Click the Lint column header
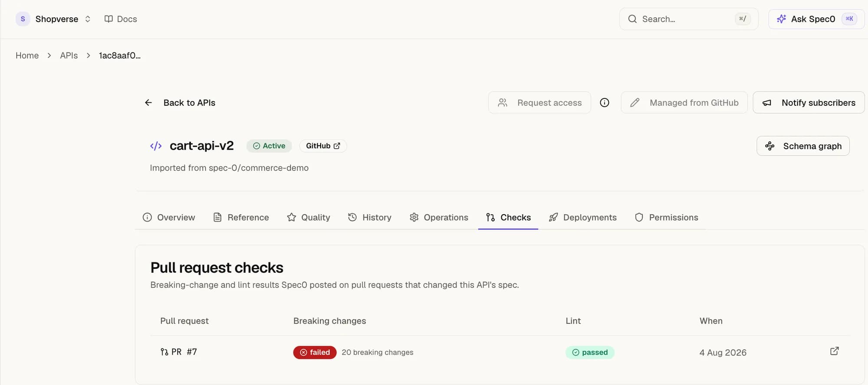The image size is (868, 385). (x=573, y=321)
